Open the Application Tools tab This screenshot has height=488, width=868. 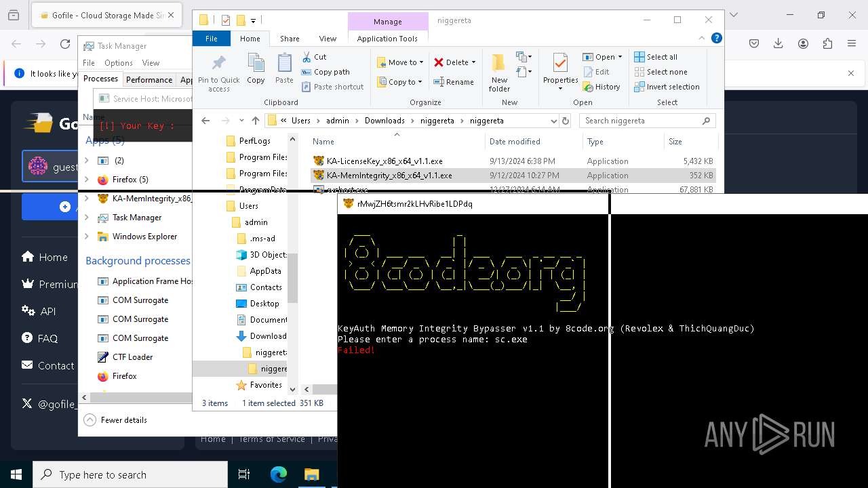(387, 39)
